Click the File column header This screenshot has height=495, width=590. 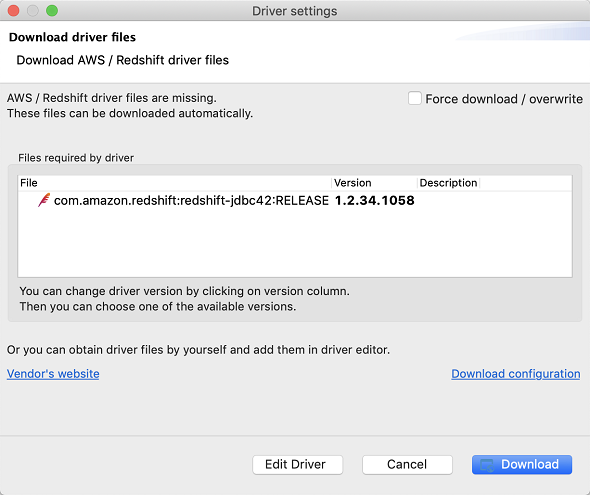pos(175,183)
